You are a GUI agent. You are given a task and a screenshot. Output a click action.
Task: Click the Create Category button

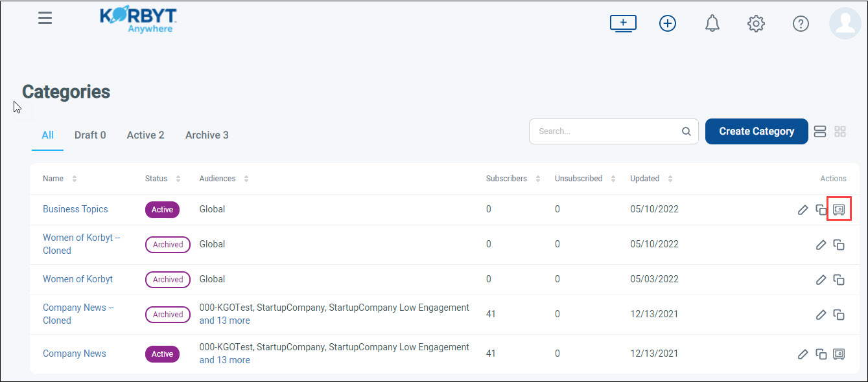coord(756,131)
